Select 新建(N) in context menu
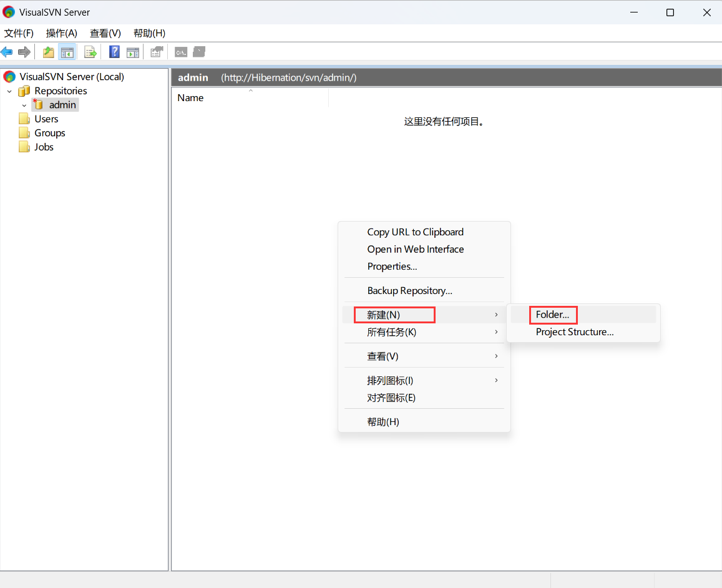Image resolution: width=722 pixels, height=588 pixels. coord(424,315)
